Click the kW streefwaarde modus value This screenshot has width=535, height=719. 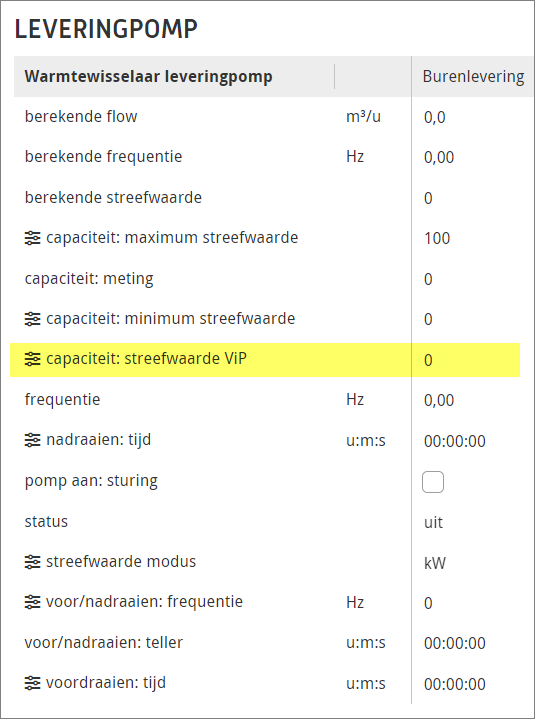[435, 563]
